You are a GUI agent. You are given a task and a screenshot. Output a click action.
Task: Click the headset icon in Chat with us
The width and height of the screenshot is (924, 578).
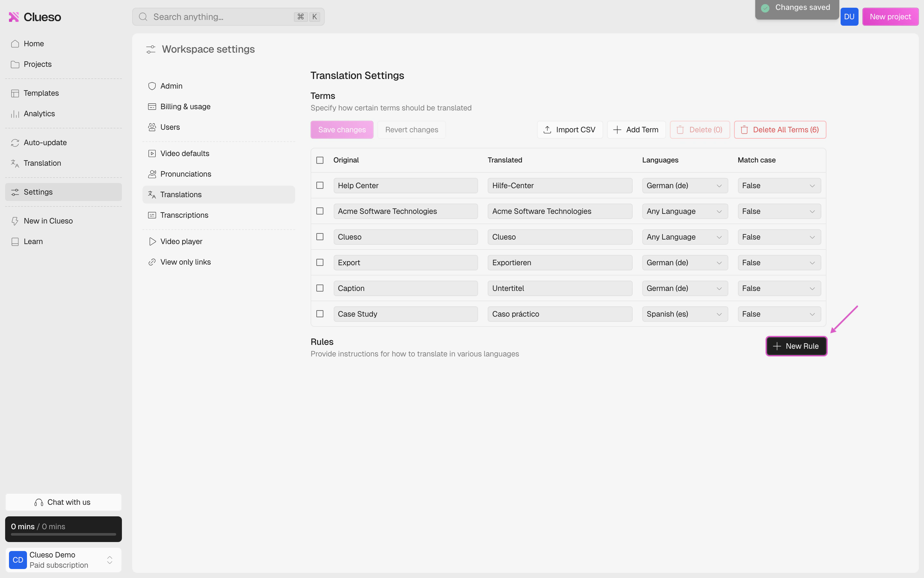tap(39, 502)
